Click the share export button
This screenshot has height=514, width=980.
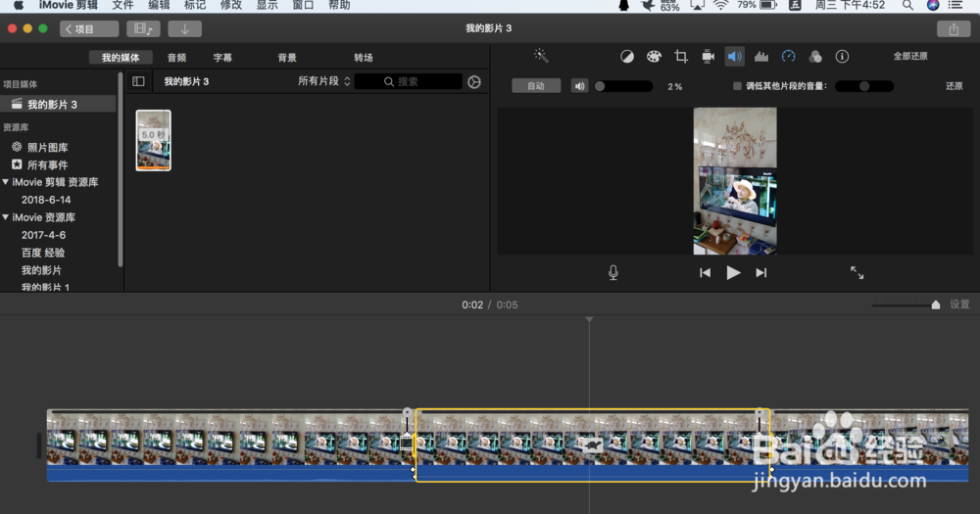tap(954, 28)
